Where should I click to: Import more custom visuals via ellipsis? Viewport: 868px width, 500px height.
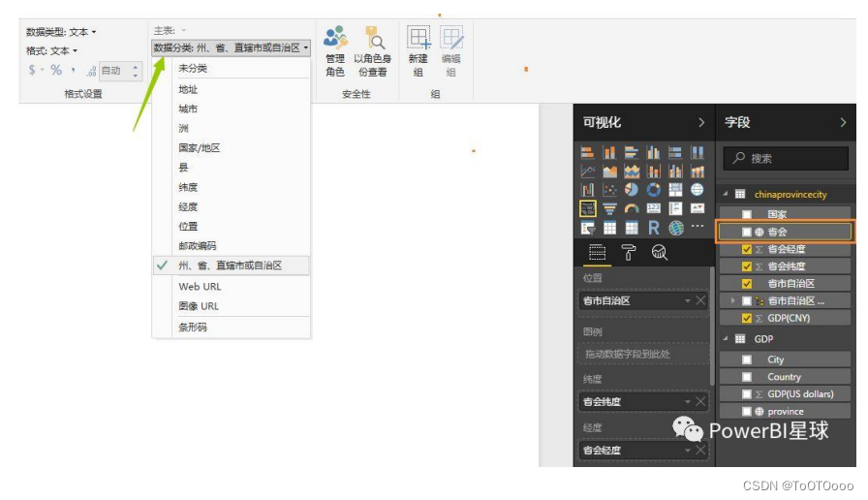[697, 226]
